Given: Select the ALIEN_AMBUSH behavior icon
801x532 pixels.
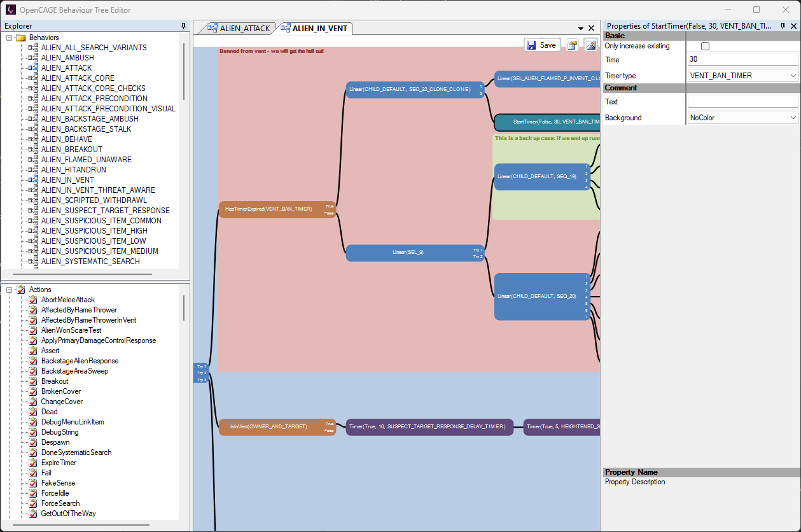Looking at the screenshot, I should [x=33, y=58].
